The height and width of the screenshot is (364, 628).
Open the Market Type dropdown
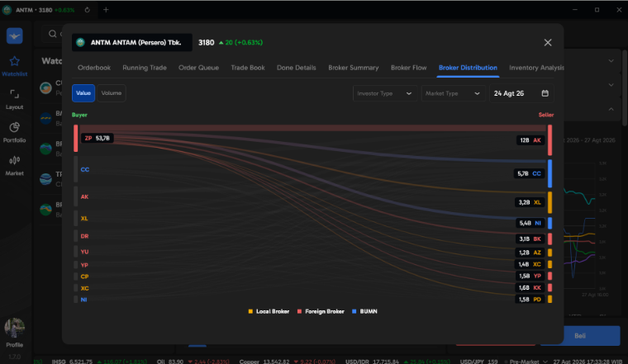[x=453, y=93]
